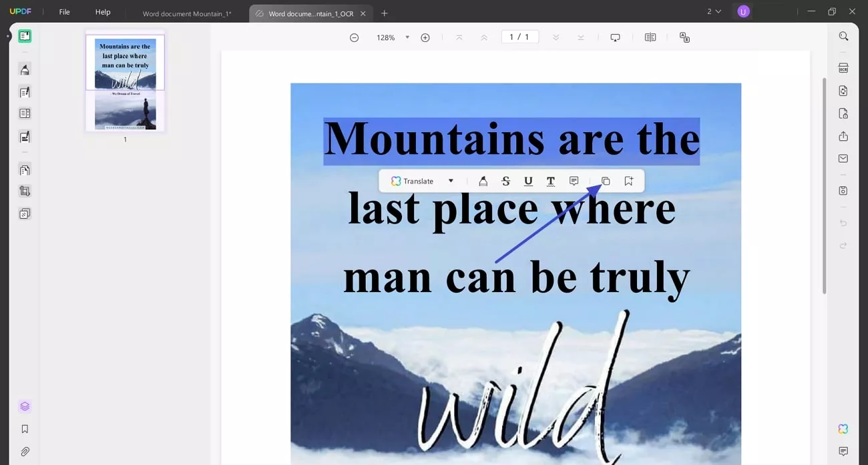
Task: Apply highlight to the selected text
Action: [483, 181]
